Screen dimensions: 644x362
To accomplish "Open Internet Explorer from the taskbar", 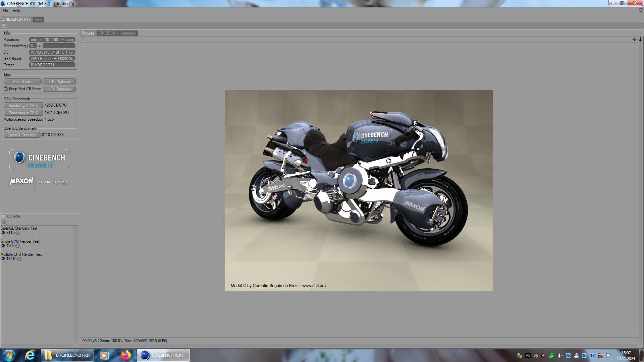I will 30,355.
